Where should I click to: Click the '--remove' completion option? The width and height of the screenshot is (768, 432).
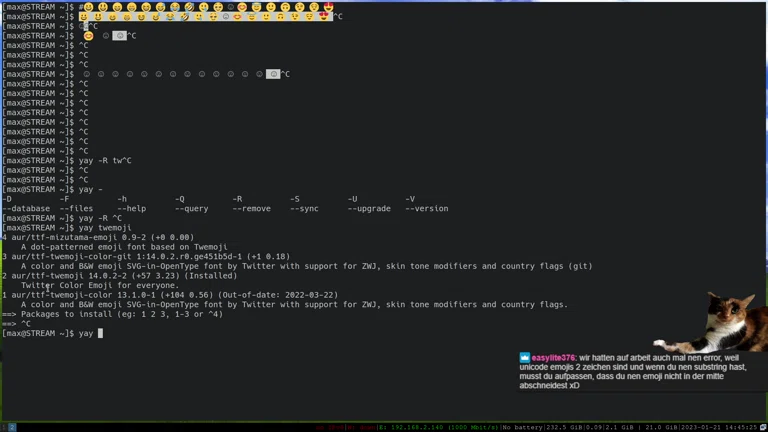tap(251, 209)
